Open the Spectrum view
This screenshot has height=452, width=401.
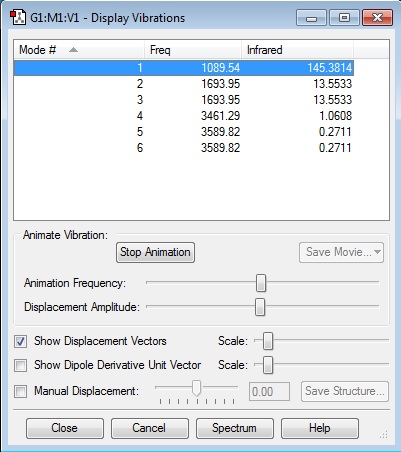(x=234, y=428)
